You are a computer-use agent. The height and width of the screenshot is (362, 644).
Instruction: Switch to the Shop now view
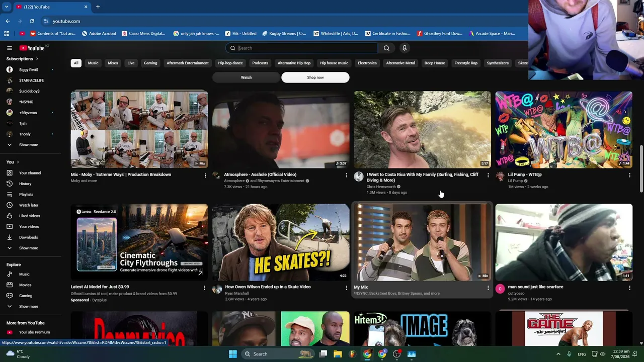pyautogui.click(x=315, y=77)
